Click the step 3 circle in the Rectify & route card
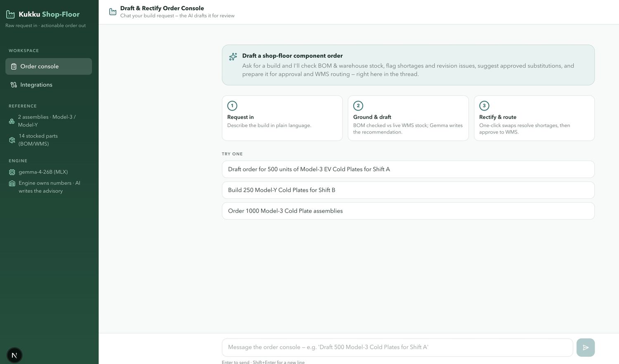The width and height of the screenshot is (619, 364). click(484, 106)
